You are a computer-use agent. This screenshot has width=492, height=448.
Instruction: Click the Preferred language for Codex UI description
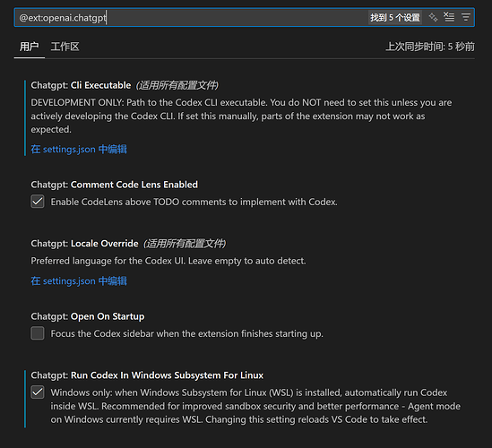click(168, 261)
